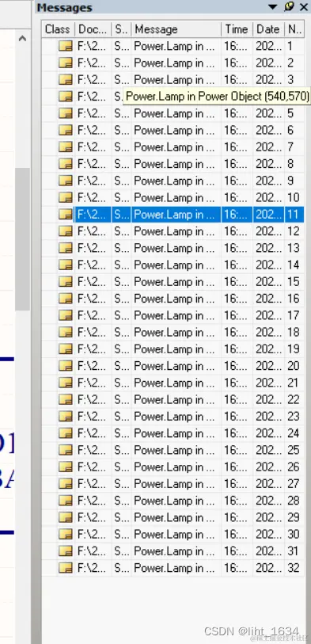311x644 pixels.
Task: Click the source cell in row 7
Action: (x=121, y=147)
